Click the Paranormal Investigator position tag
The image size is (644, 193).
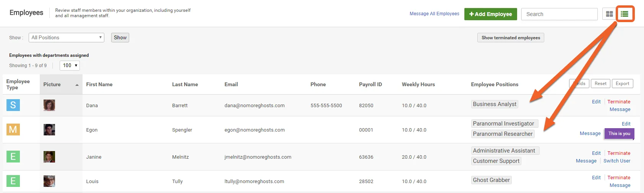(505, 124)
